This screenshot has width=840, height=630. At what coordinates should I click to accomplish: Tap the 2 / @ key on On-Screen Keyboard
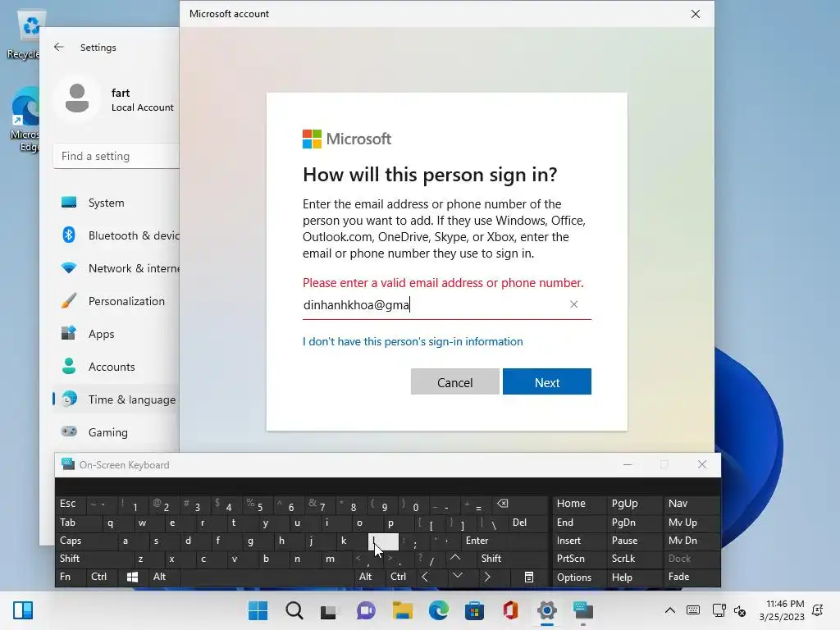[x=163, y=504]
